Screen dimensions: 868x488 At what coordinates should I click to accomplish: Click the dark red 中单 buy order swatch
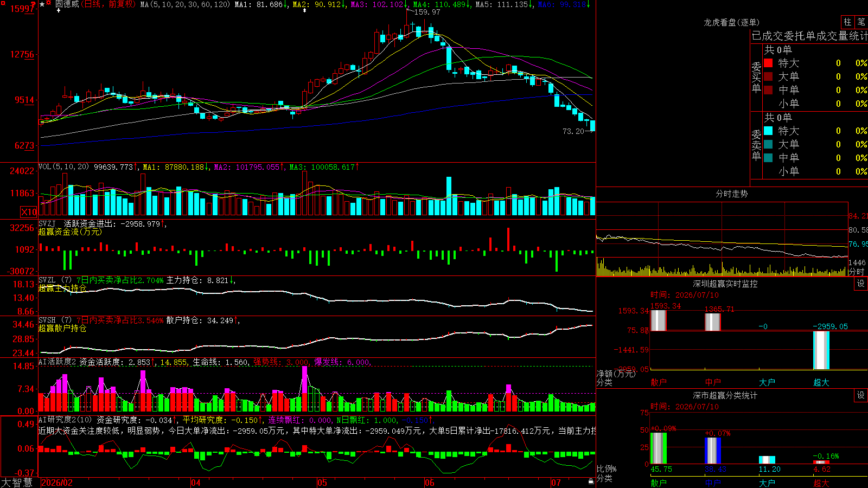tap(768, 90)
